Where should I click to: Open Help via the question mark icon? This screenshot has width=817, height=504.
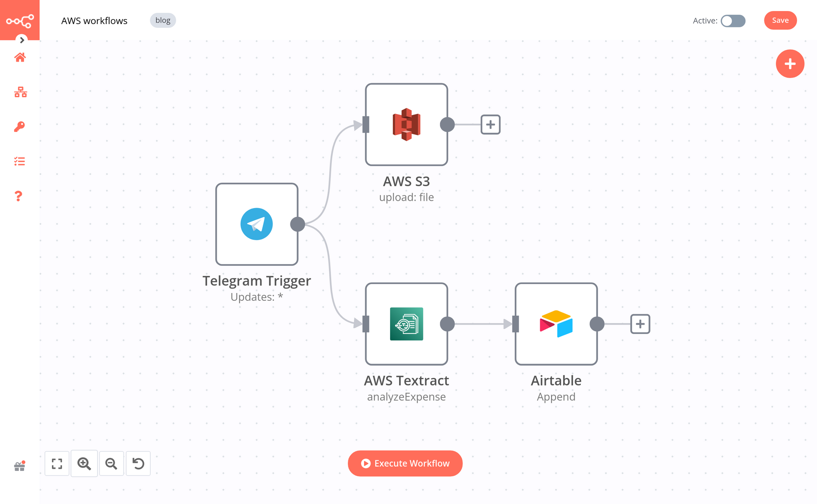pyautogui.click(x=19, y=197)
